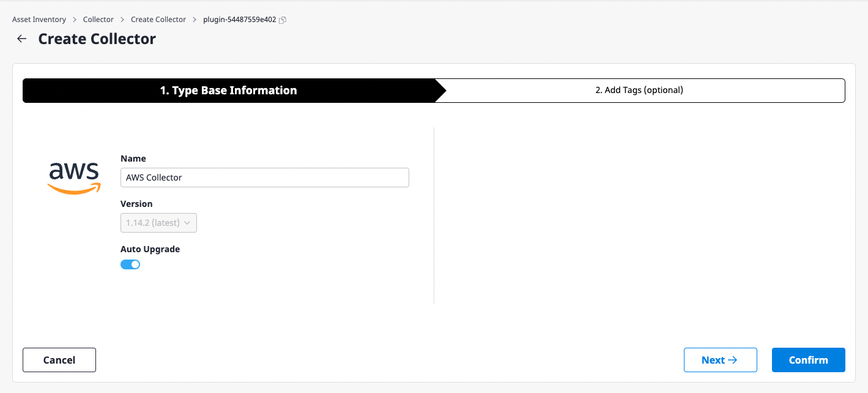
Task: Click the Create Collector page heading
Action: click(x=97, y=39)
